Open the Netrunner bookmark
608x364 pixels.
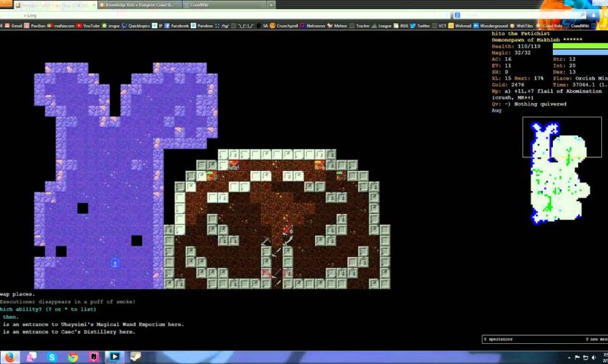click(312, 25)
